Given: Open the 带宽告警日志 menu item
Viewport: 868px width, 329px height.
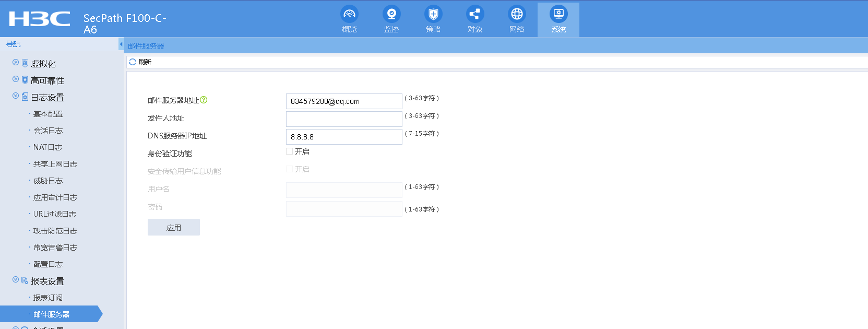Looking at the screenshot, I should (x=55, y=248).
